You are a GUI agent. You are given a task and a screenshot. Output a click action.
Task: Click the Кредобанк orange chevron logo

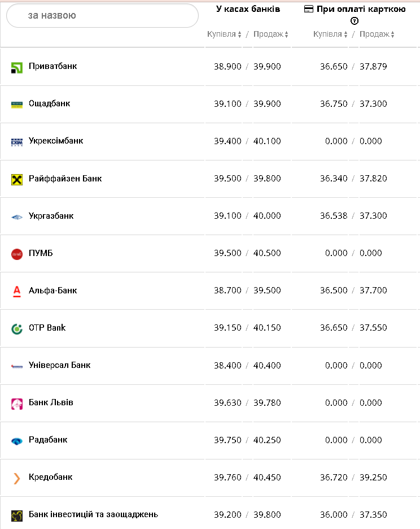(17, 478)
